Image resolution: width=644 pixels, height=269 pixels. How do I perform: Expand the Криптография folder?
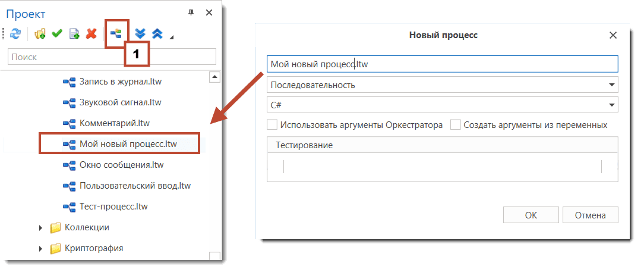point(41,248)
